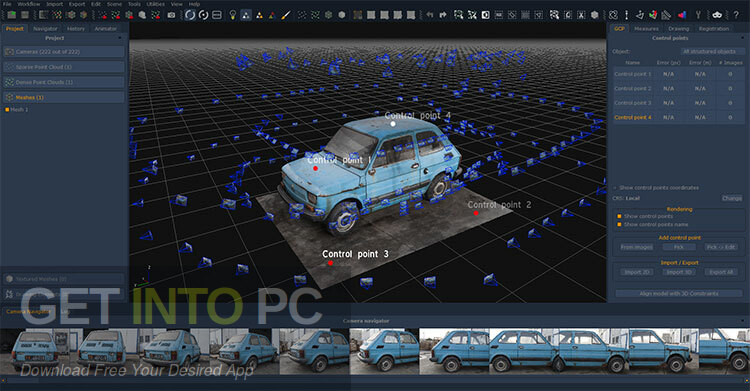Screen dimensions: 750x391
Task: Click the red-blue triangle display icon
Action: (x=272, y=15)
